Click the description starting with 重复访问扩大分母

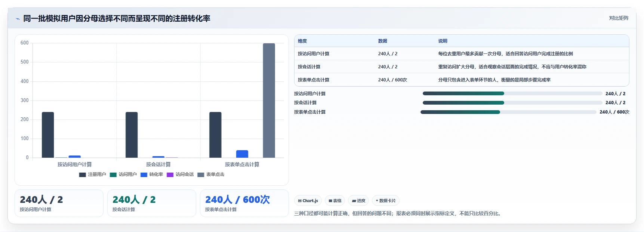tap(512, 67)
